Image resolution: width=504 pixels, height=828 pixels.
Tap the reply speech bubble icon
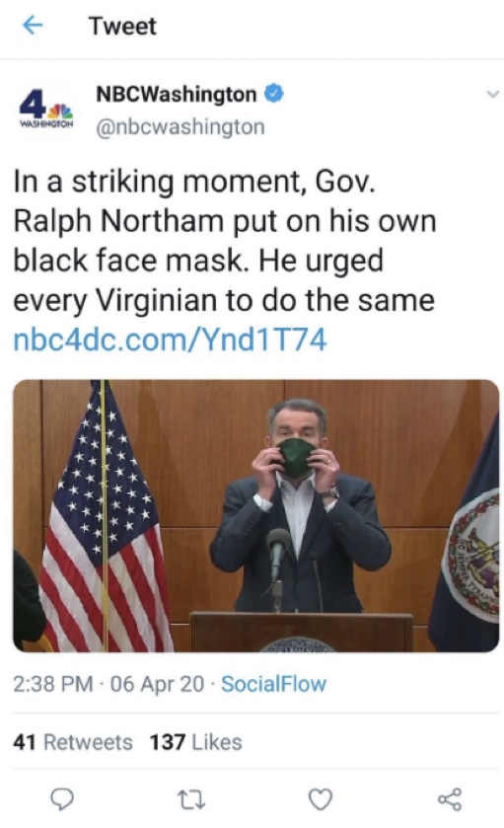63,799
